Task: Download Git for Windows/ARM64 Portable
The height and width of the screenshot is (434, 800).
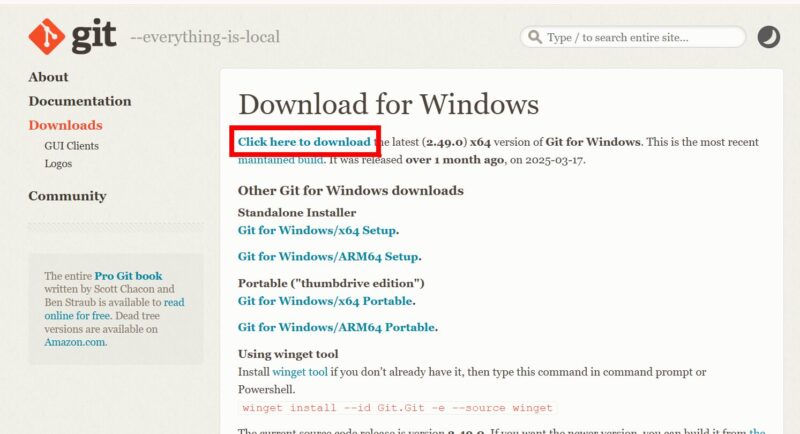Action: click(336, 327)
